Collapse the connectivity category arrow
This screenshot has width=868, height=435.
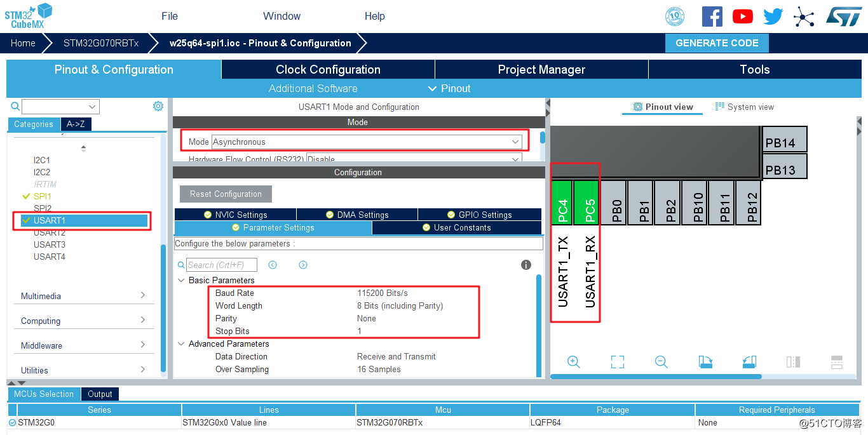point(83,148)
